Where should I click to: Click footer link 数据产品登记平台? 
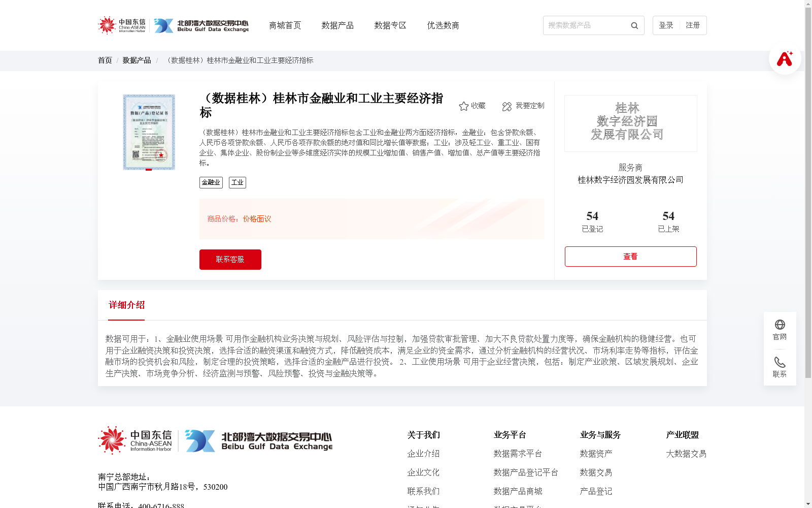point(526,472)
